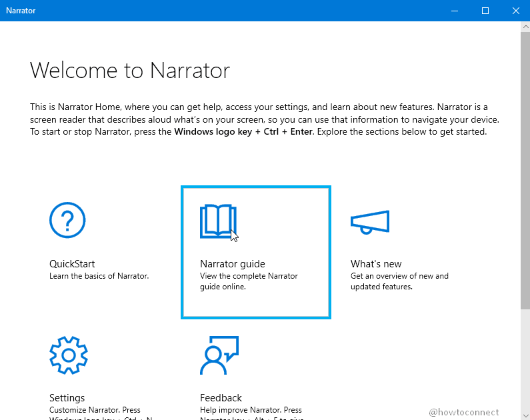Click the scrollbar down arrow
The image size is (530, 420).
point(525,415)
